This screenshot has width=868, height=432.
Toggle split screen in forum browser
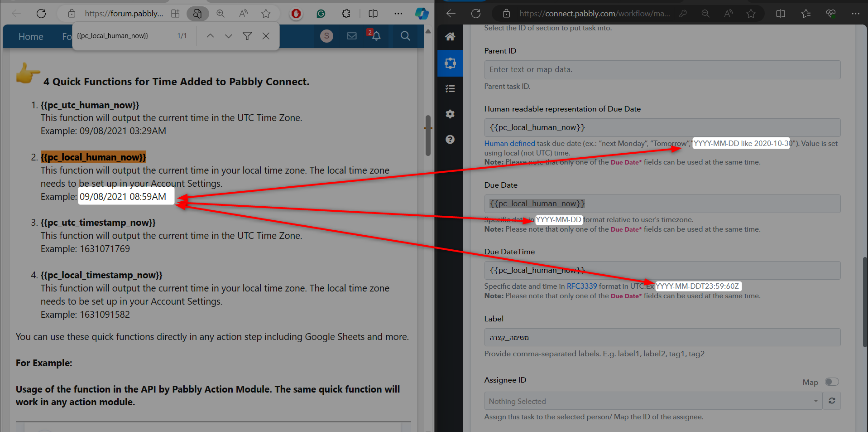[x=373, y=14]
